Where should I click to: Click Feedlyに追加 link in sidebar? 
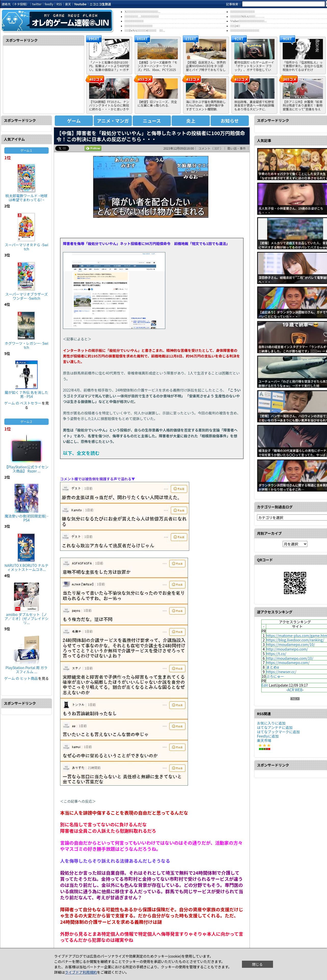[268, 736]
